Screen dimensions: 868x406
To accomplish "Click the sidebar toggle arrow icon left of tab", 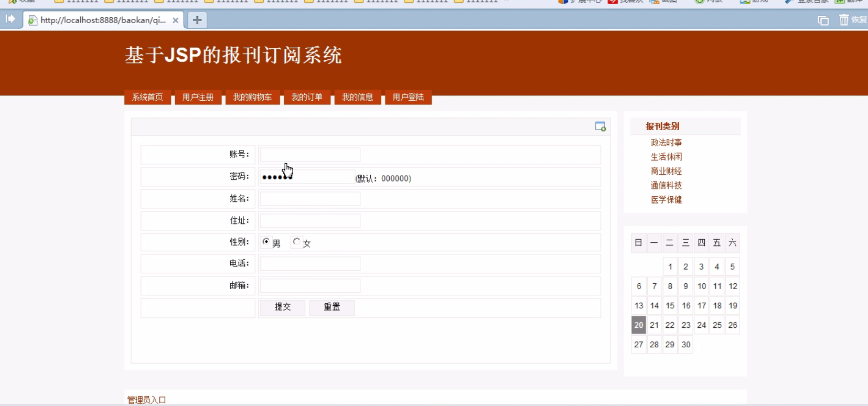I will 10,19.
